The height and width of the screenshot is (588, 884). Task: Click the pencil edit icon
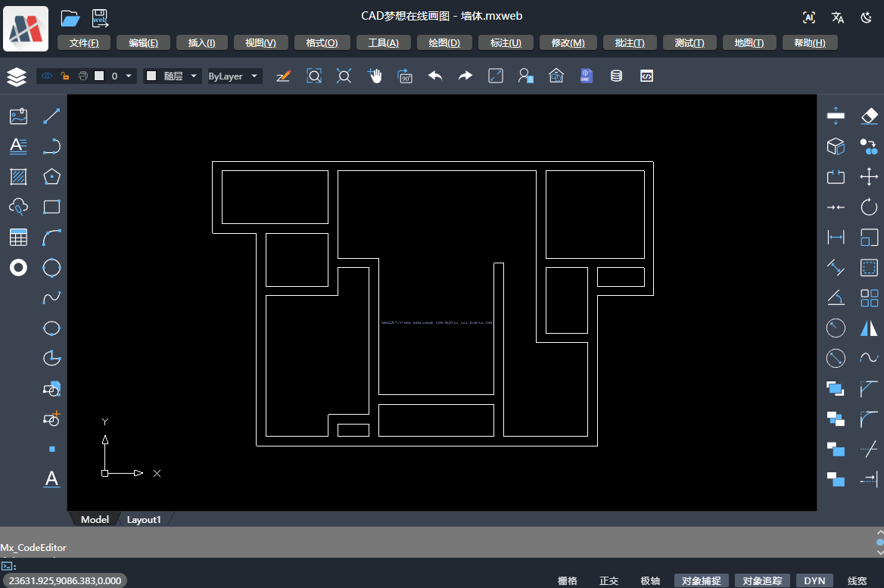[283, 76]
